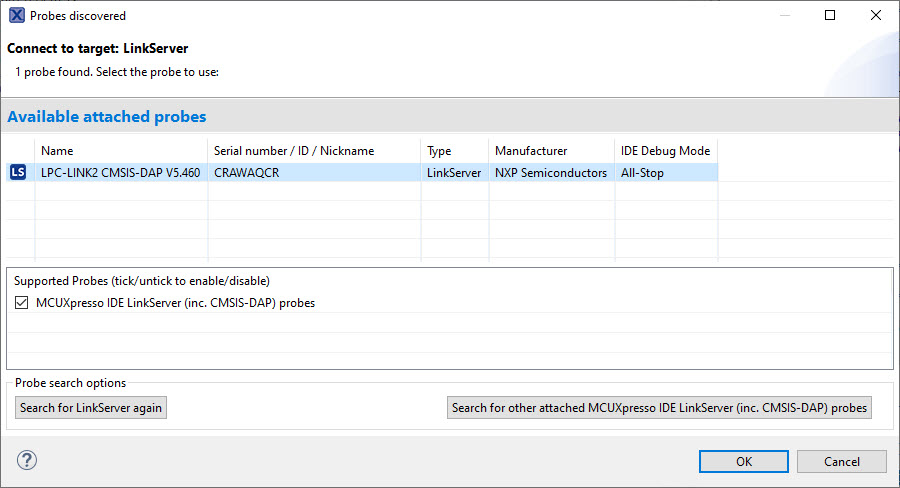This screenshot has height=488, width=900.
Task: Select the LPC-LINK2 CMSIS-DAP V5.460 probe row
Action: pos(120,173)
